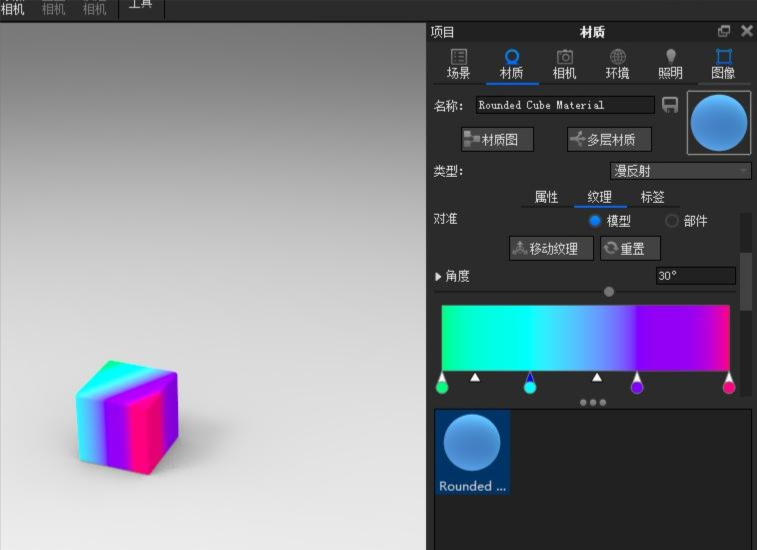Open the 环境 (Environment) globe icon
Image resolution: width=757 pixels, height=550 pixels.
pyautogui.click(x=617, y=57)
